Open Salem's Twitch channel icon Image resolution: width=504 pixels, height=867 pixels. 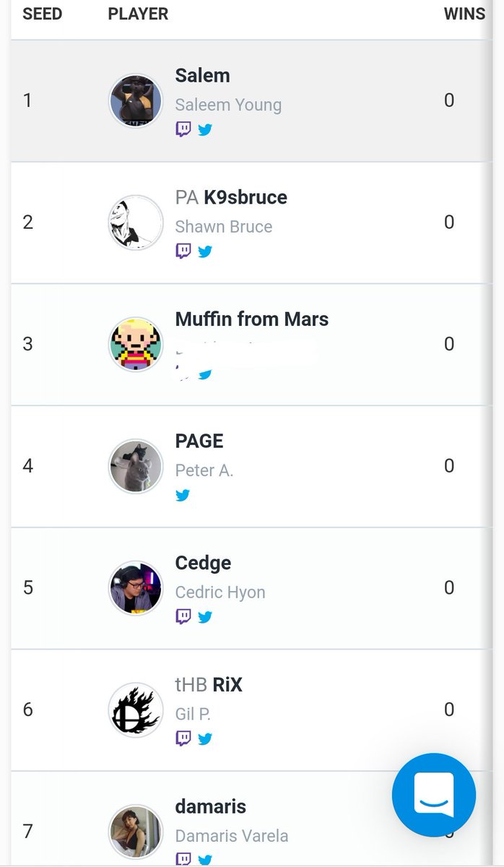pos(183,130)
